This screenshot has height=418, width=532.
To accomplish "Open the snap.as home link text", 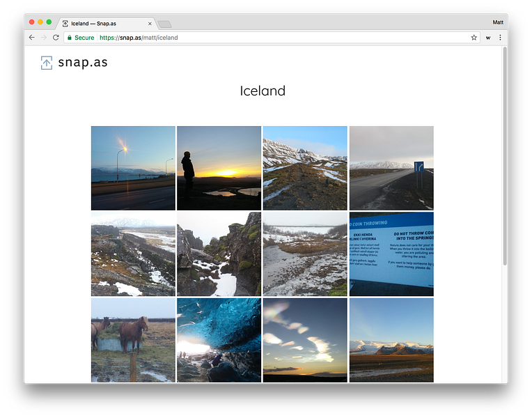I will point(83,63).
